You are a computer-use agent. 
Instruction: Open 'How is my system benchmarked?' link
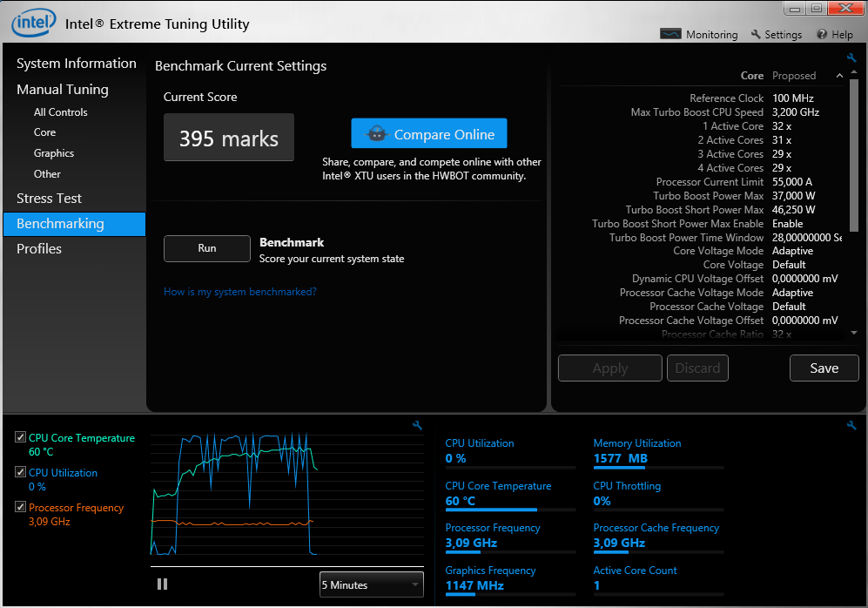tap(240, 292)
